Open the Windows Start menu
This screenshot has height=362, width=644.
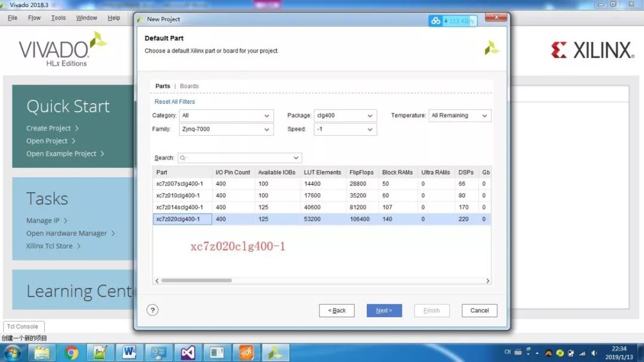point(13,353)
